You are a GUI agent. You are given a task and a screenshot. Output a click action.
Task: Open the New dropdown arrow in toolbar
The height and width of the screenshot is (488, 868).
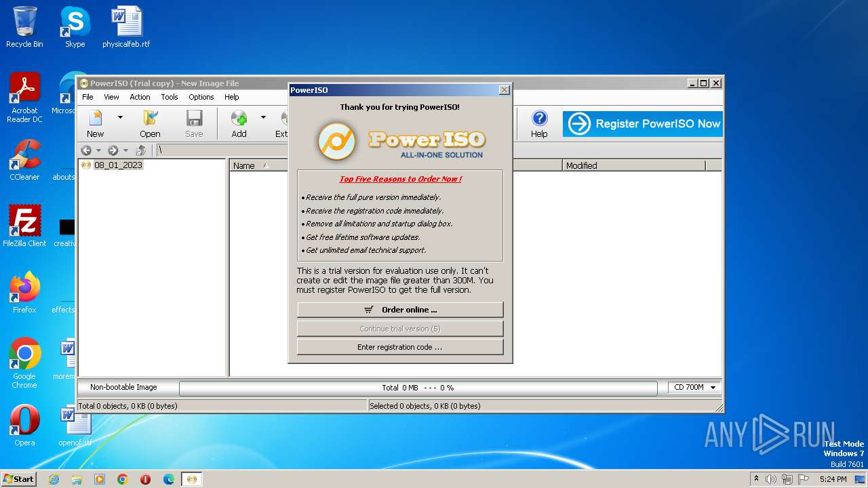coord(120,117)
